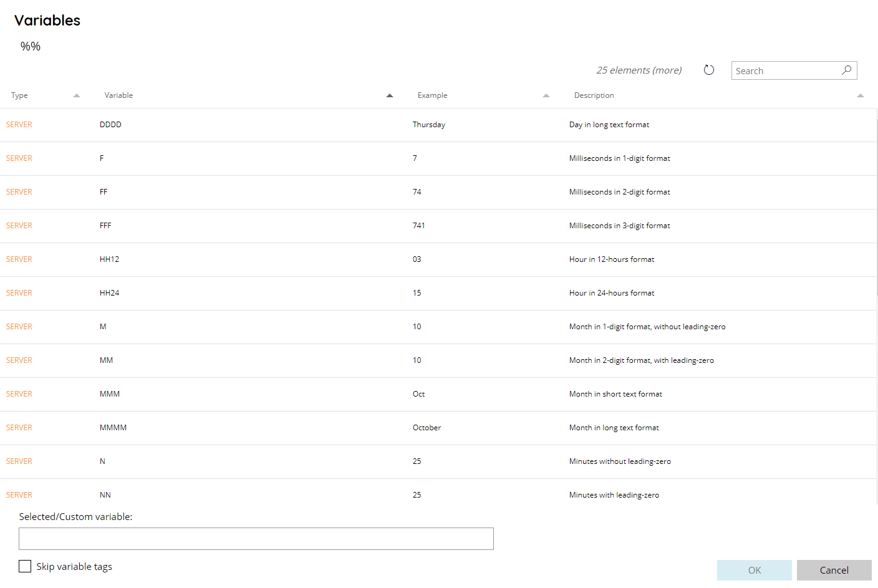Click 'Milliseconds in 2-digit format' description

(620, 192)
